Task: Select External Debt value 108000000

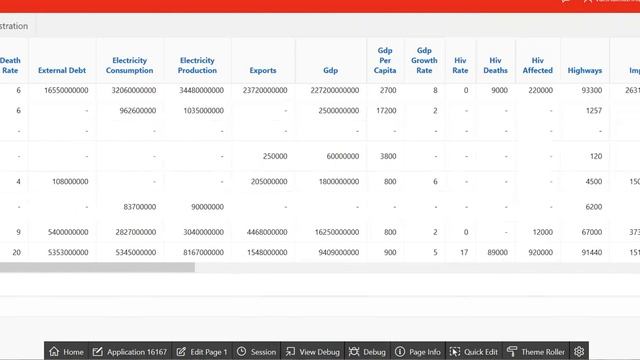Action: 70,182
